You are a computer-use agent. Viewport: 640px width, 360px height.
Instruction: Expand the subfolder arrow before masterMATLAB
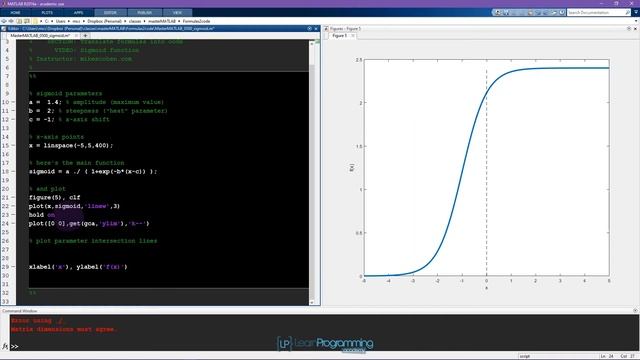[x=144, y=21]
